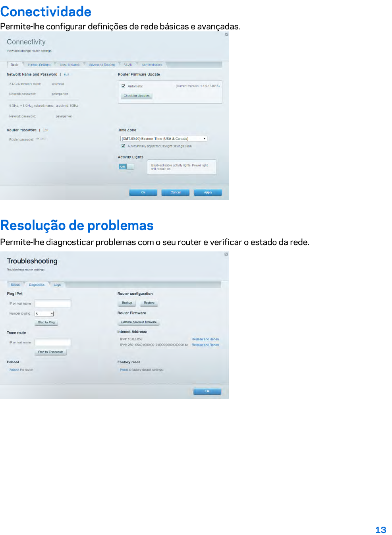This screenshot has height=535, width=392.
Task: Release and Renew the IPv4 address
Action: coord(205,340)
